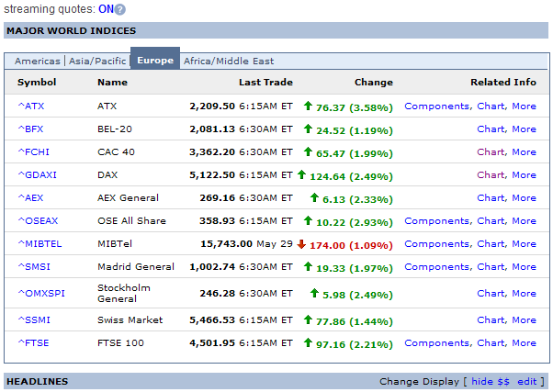The width and height of the screenshot is (553, 392).
Task: Switch to the Asia/Pacific tab
Action: (x=97, y=61)
